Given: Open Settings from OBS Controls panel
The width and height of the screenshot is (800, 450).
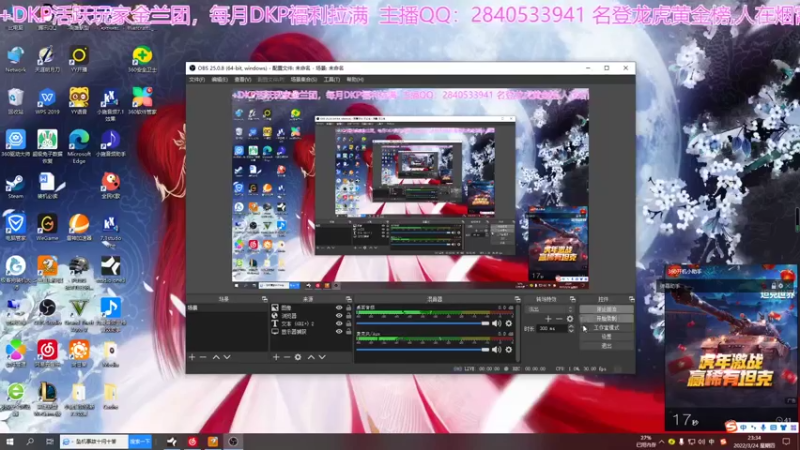Looking at the screenshot, I should pos(606,337).
